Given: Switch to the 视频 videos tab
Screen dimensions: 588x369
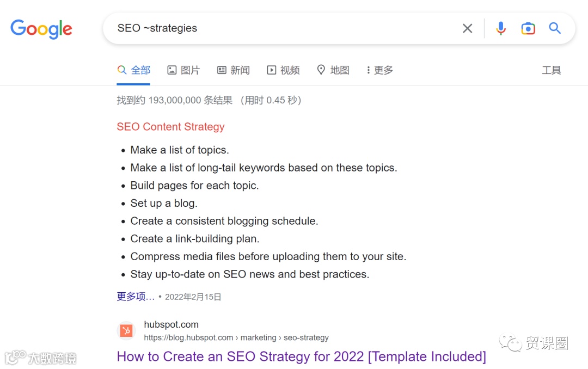Looking at the screenshot, I should pyautogui.click(x=283, y=70).
